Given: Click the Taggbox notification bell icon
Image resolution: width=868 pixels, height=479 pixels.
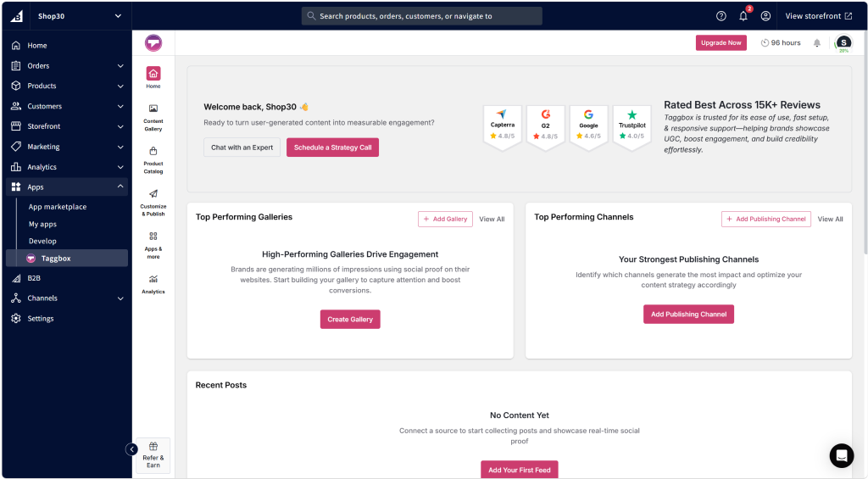Looking at the screenshot, I should (x=816, y=42).
